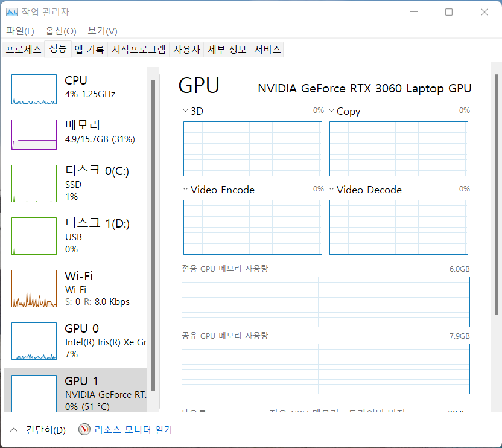Image resolution: width=502 pixels, height=448 pixels.
Task: Open the 옵션(O) menu
Action: coord(61,31)
